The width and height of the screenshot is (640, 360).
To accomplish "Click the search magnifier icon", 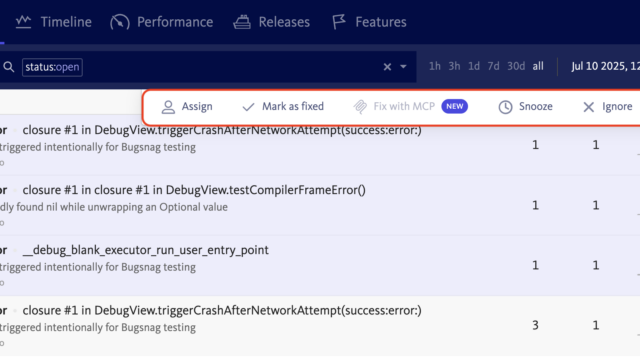I will [9, 67].
